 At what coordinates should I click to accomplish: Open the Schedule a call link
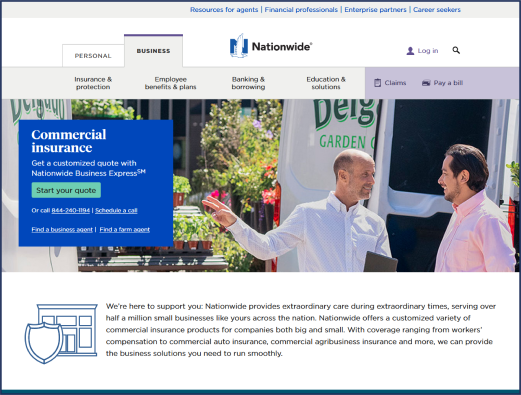[x=116, y=210]
